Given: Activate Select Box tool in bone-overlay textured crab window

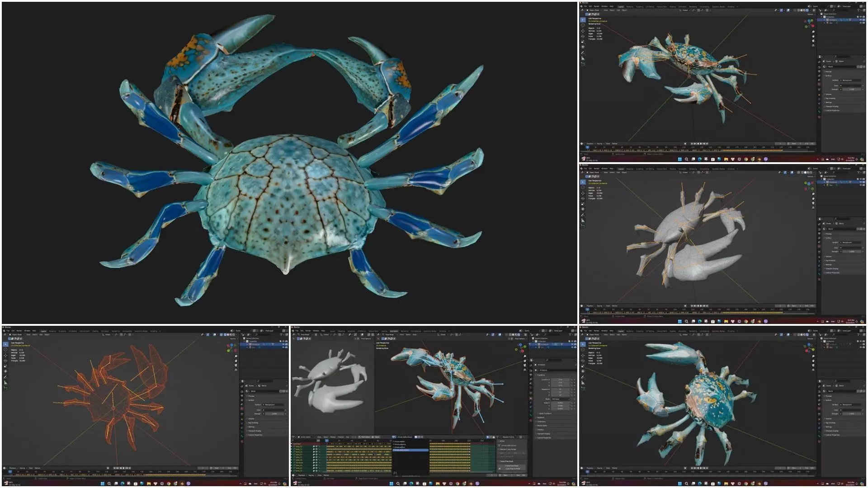Looking at the screenshot, I should click(x=583, y=20).
